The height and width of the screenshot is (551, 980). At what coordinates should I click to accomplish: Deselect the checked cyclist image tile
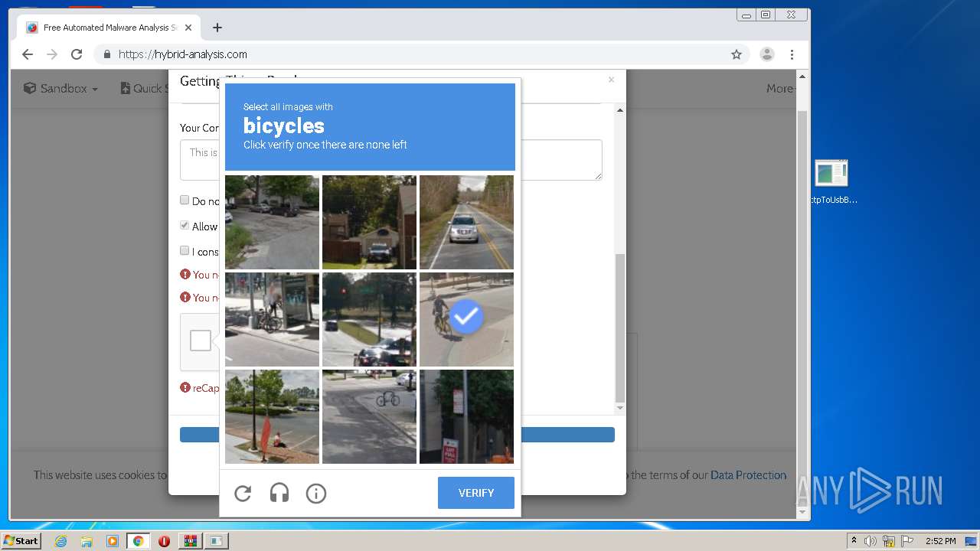click(x=467, y=320)
